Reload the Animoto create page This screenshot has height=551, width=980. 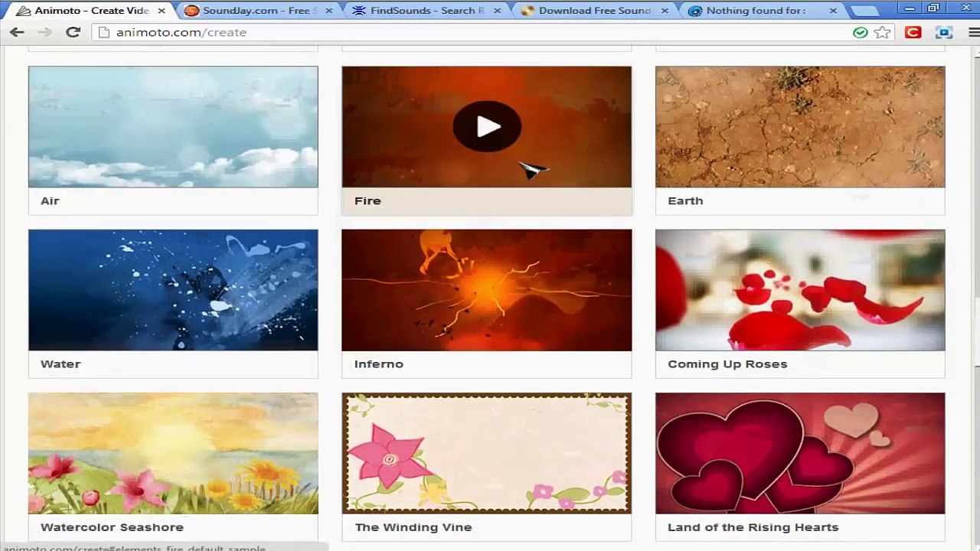(x=73, y=32)
